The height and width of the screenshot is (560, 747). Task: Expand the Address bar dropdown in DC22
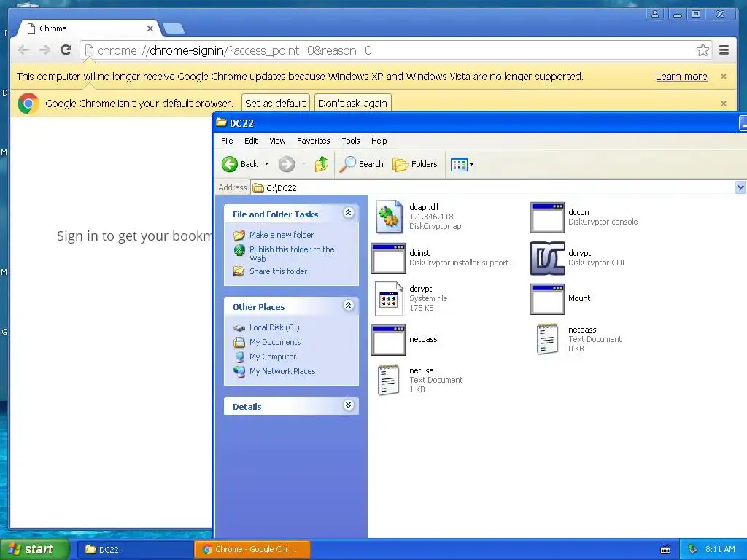pos(740,187)
